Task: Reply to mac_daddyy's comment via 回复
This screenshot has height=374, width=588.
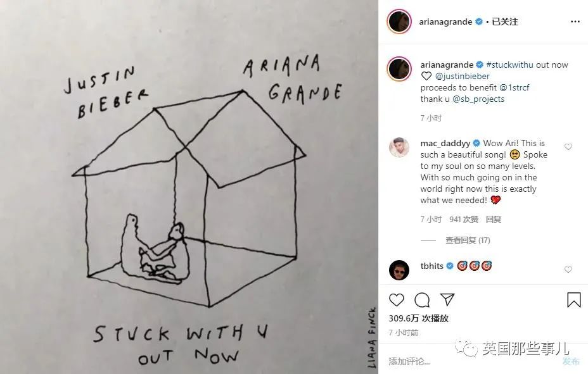Action: pyautogui.click(x=494, y=220)
